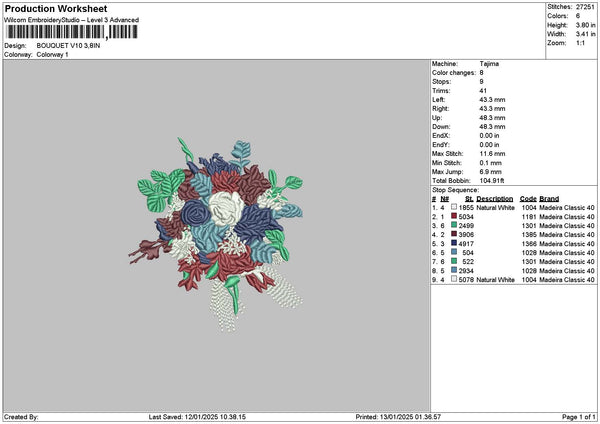Pick the dark maroon swatch for code 1385
Viewport: 600px width, 424px height.
coord(454,234)
